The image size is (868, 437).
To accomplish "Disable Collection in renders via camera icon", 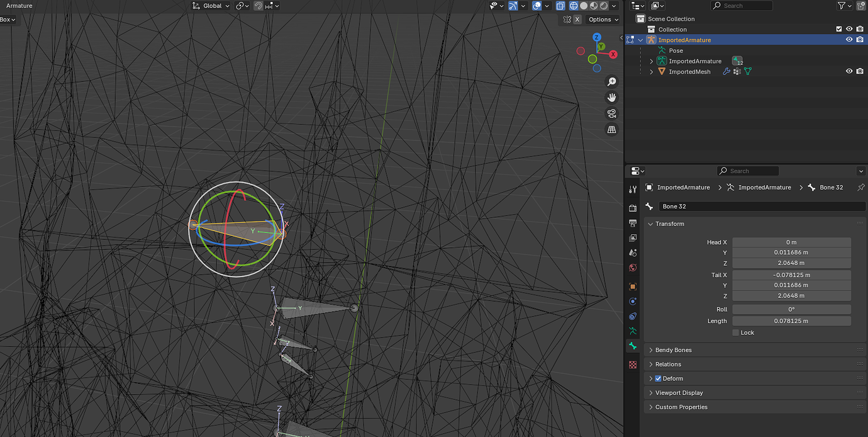I will (x=860, y=29).
